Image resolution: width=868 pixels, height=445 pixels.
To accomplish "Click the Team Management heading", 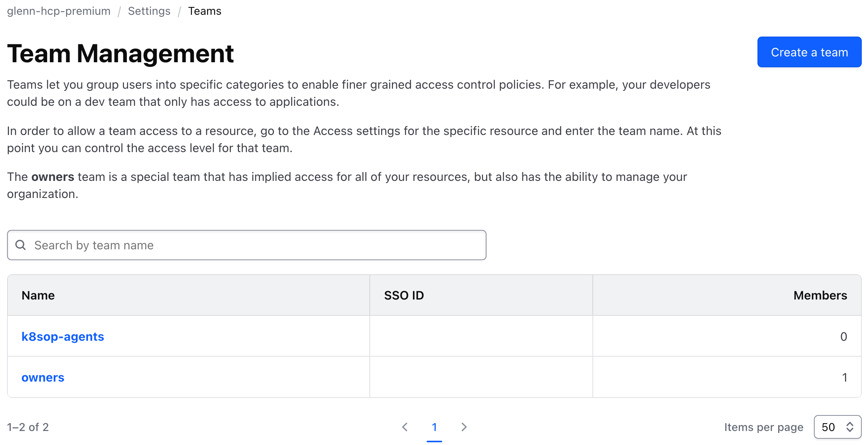I will pyautogui.click(x=120, y=53).
